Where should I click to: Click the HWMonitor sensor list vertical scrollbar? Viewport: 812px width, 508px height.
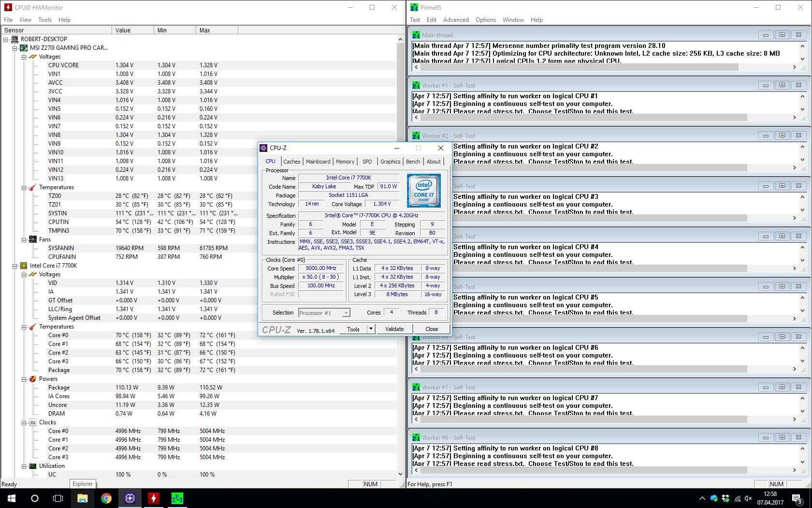coord(400,256)
